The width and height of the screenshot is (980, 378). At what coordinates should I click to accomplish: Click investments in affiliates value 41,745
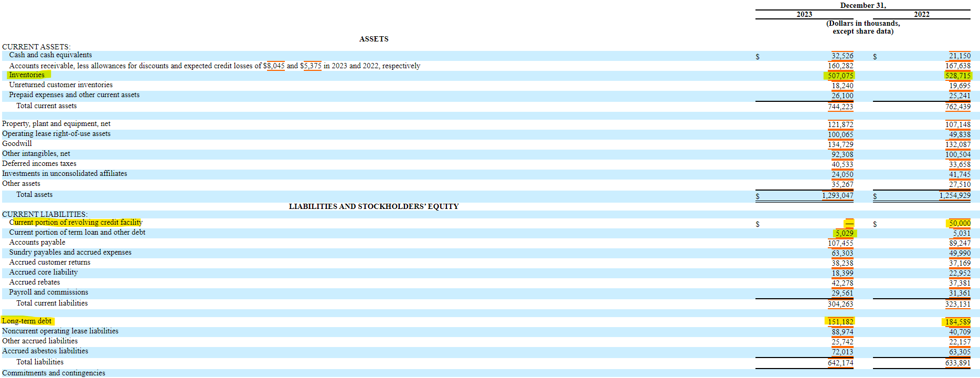[960, 174]
